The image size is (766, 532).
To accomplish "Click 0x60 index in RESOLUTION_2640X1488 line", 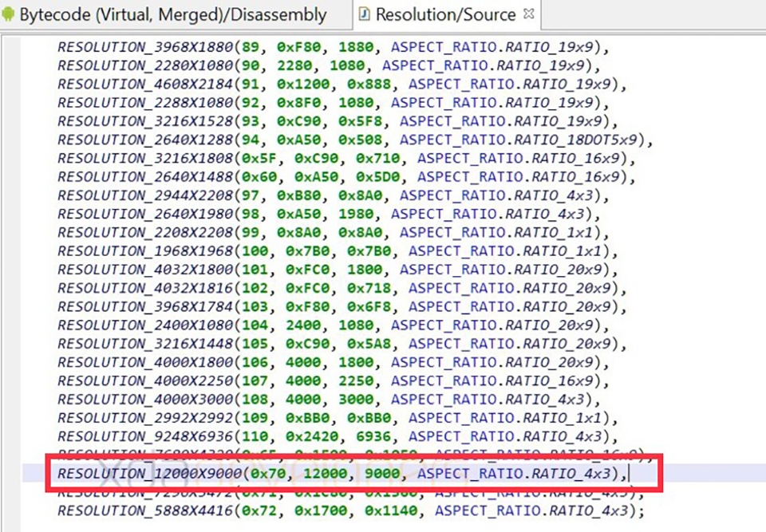I will click(x=259, y=177).
